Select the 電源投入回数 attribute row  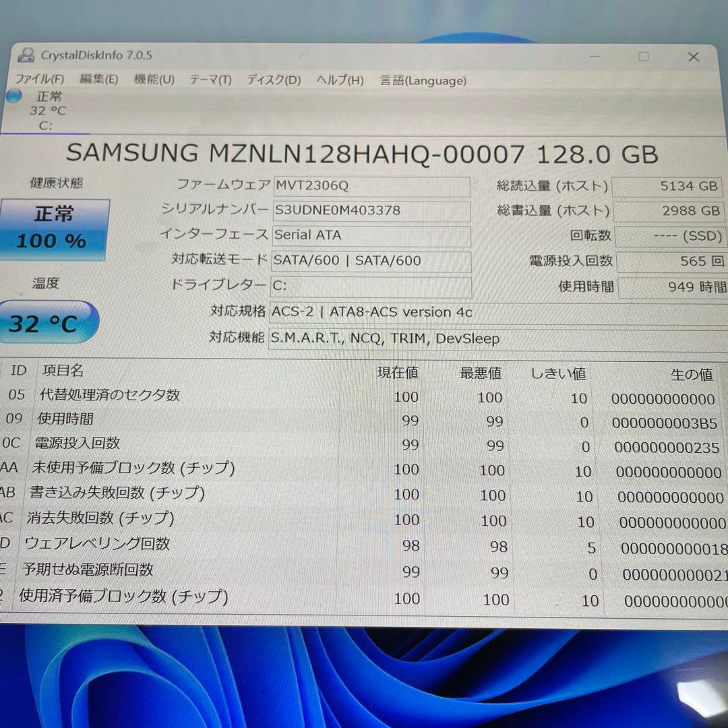(81, 443)
